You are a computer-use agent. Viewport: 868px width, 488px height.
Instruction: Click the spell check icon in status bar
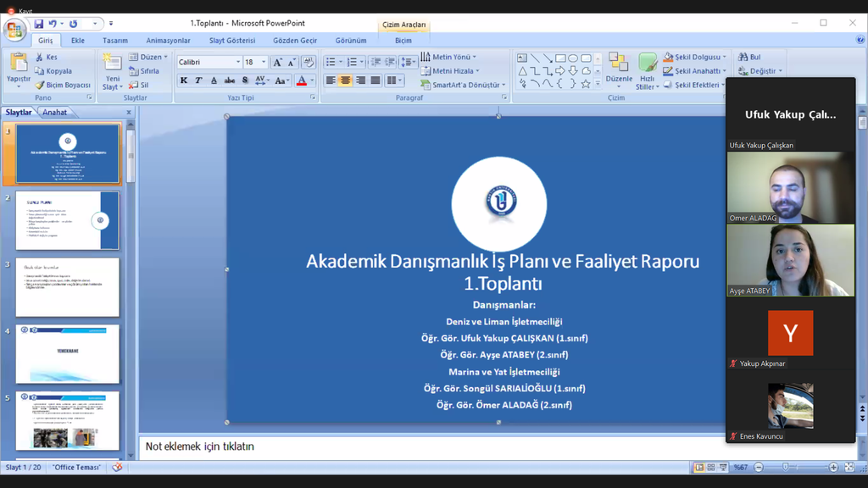point(117,467)
